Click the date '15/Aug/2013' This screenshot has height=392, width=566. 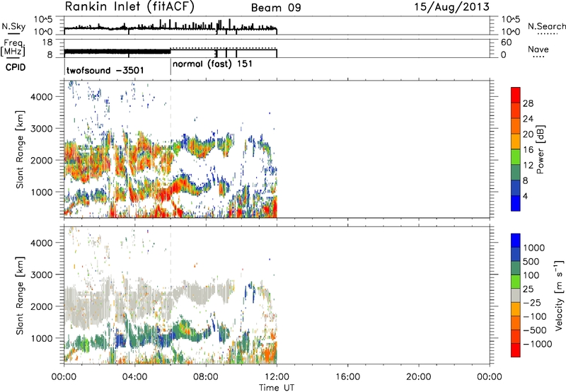[451, 7]
